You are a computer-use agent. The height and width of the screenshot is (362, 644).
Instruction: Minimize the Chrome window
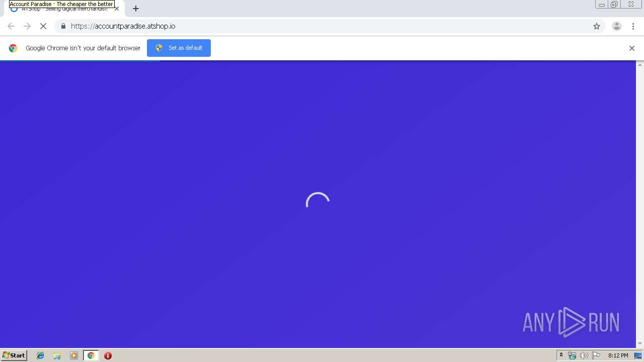coord(601,5)
